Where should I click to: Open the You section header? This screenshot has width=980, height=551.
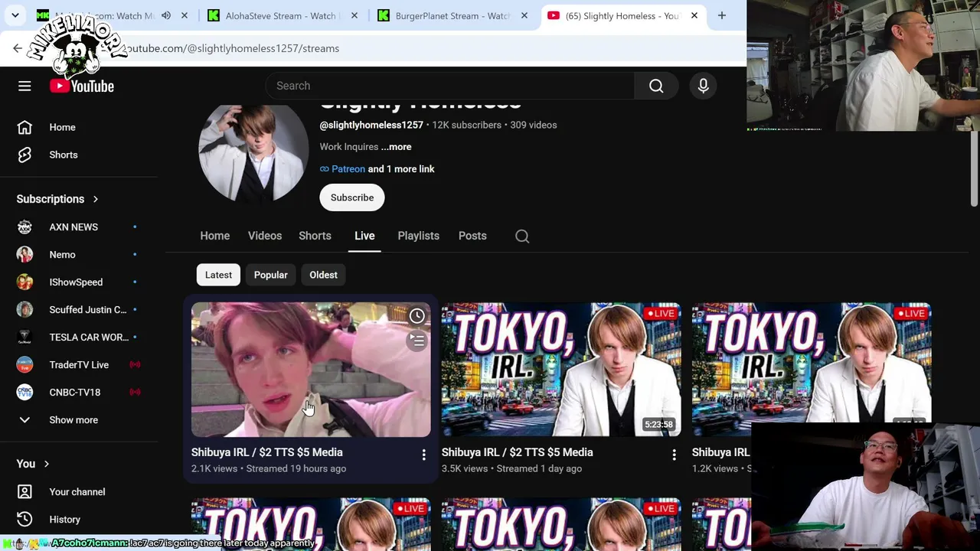[x=33, y=464]
